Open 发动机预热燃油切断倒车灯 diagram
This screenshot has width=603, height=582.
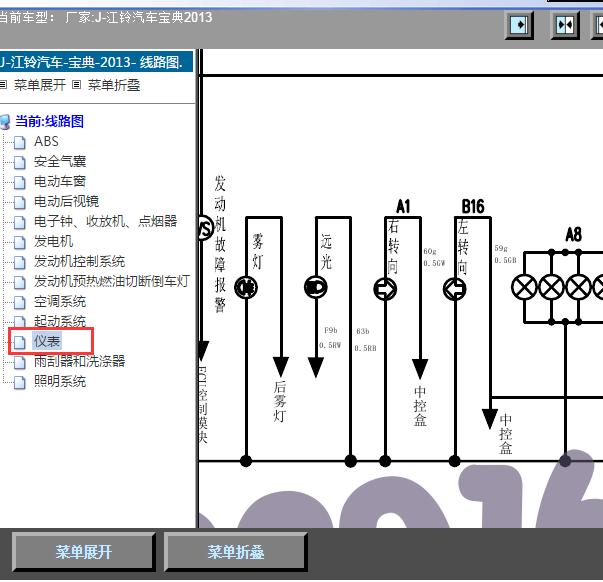coord(112,281)
